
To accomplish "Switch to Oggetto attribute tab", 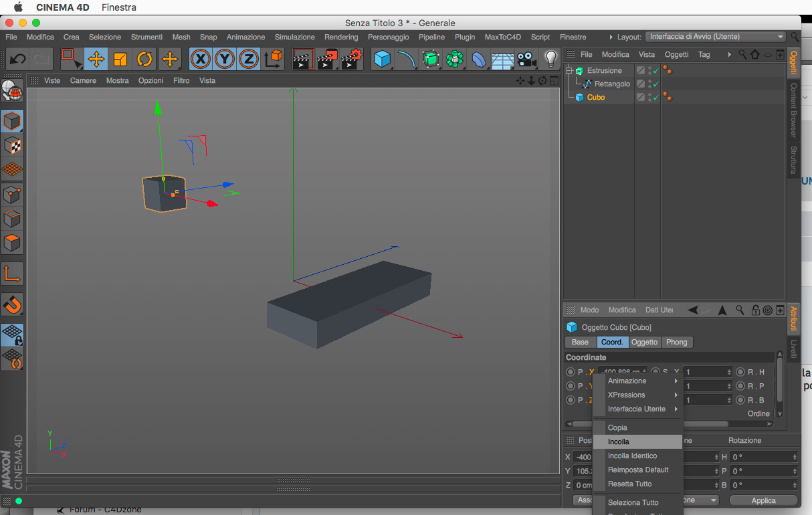I will (645, 342).
